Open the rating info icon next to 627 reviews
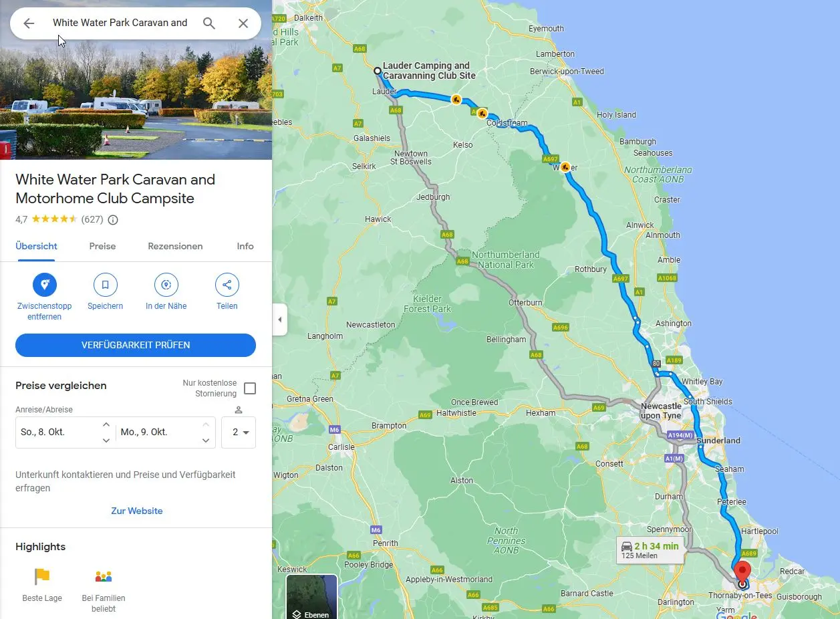This screenshot has width=840, height=619. click(113, 219)
